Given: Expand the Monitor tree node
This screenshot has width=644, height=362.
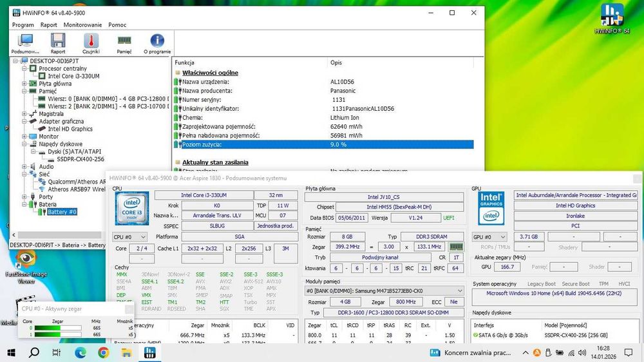Looking at the screenshot, I should pos(24,137).
